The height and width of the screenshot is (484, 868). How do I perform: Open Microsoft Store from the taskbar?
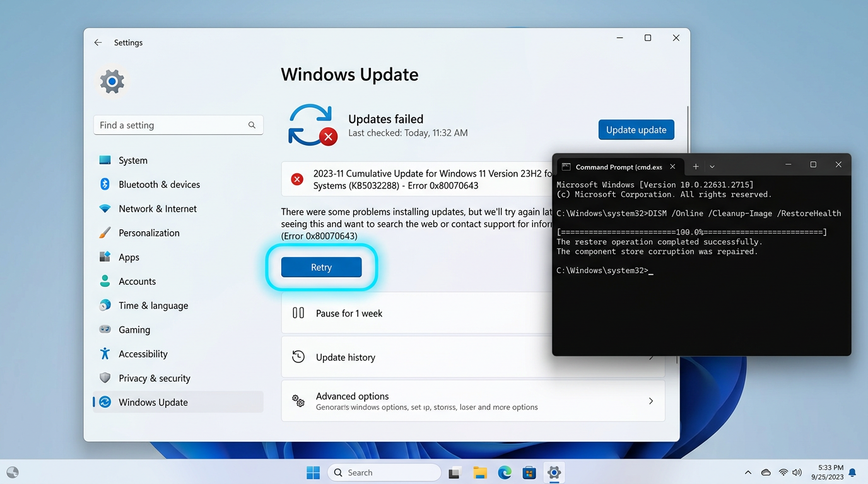pos(529,473)
